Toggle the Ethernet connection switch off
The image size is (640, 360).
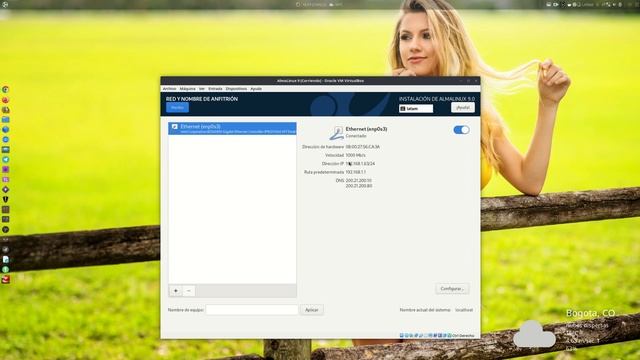pyautogui.click(x=461, y=130)
